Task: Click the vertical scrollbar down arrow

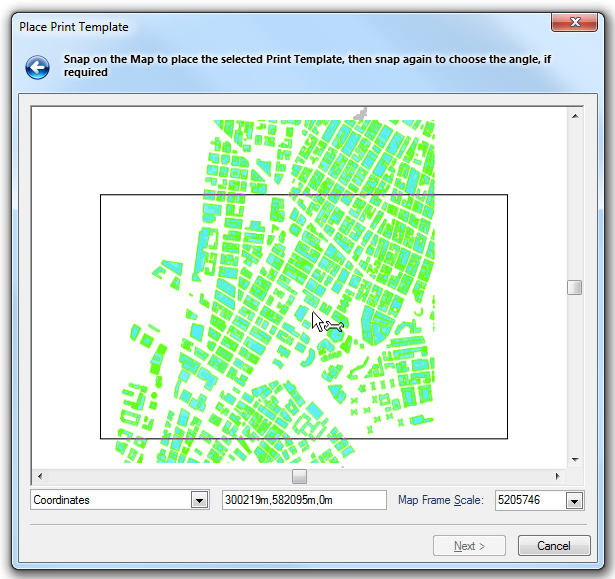Action: (575, 459)
